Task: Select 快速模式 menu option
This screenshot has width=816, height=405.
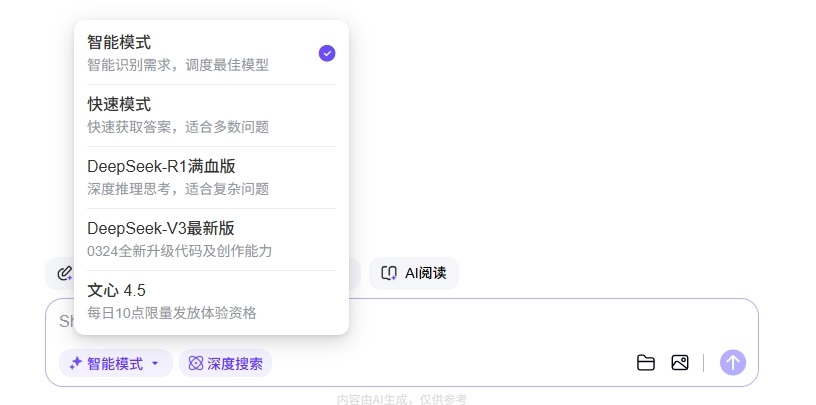Action: coord(211,115)
